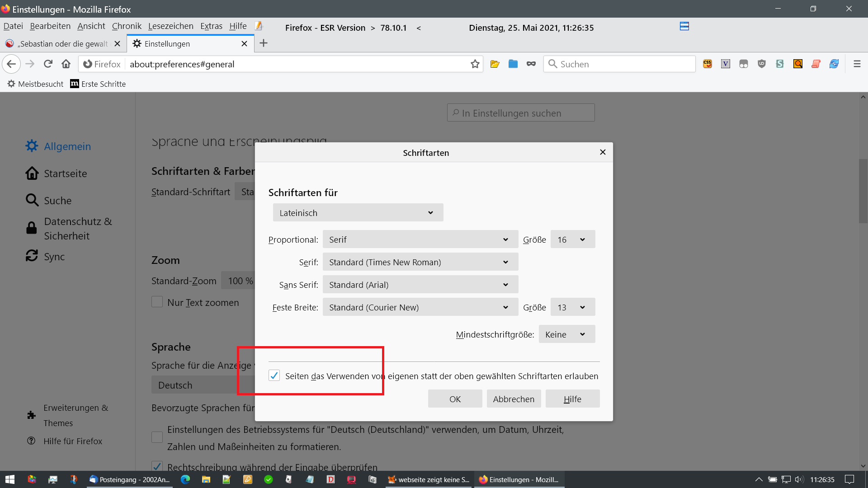
Task: Toggle operating system settings for Deutsch checkbox
Action: (x=157, y=437)
